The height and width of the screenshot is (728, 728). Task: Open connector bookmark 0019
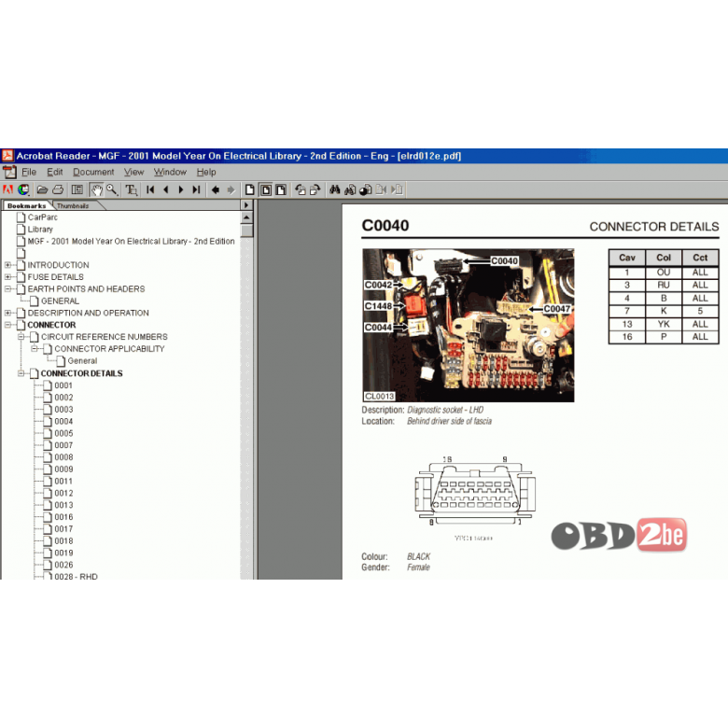click(63, 553)
